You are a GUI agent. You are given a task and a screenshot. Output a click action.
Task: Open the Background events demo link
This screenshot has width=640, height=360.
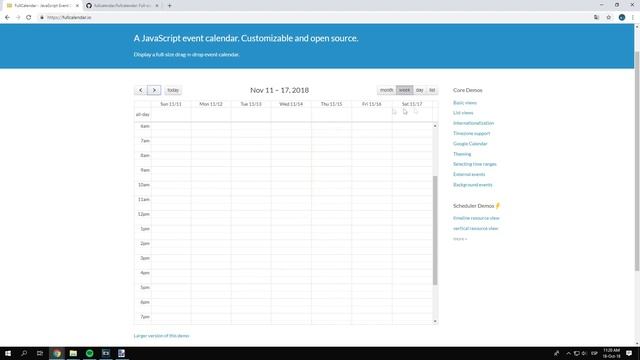tap(473, 185)
